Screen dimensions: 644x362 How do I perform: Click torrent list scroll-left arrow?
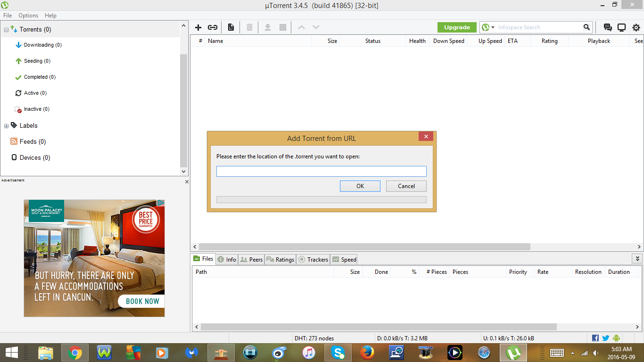[195, 247]
